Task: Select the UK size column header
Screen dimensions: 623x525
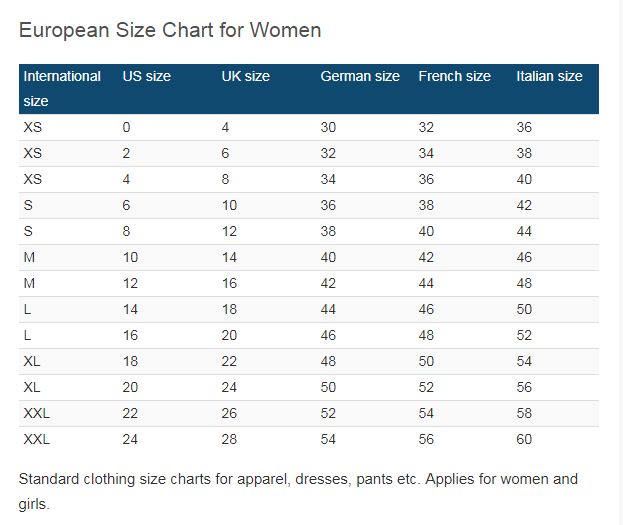Action: [x=246, y=76]
